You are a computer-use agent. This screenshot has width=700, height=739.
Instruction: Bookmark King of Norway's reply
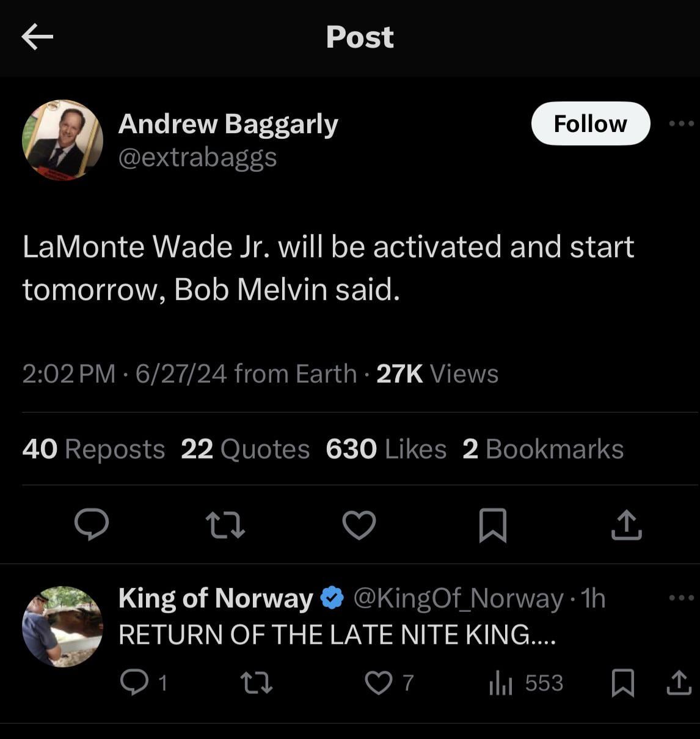click(x=623, y=683)
